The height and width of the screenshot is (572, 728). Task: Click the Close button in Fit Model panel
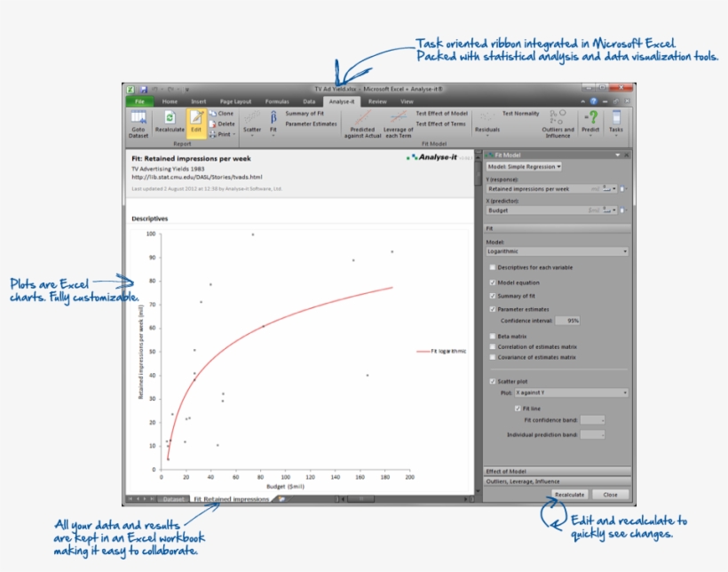coord(610,494)
